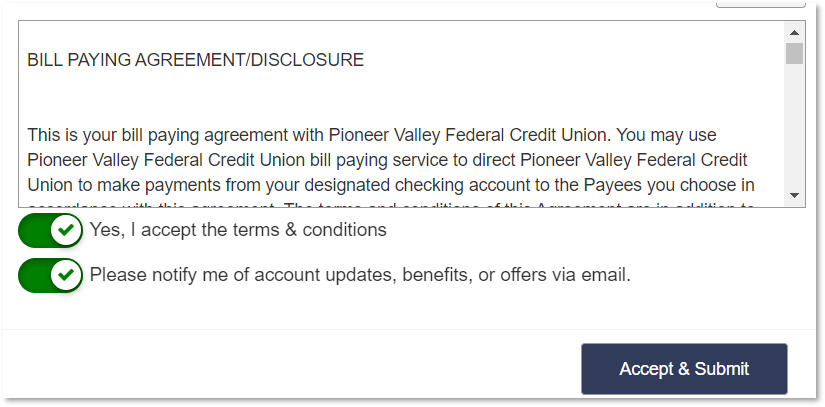Click the agreement box scroll-down arrow
This screenshot has height=407, width=825.
(x=794, y=196)
